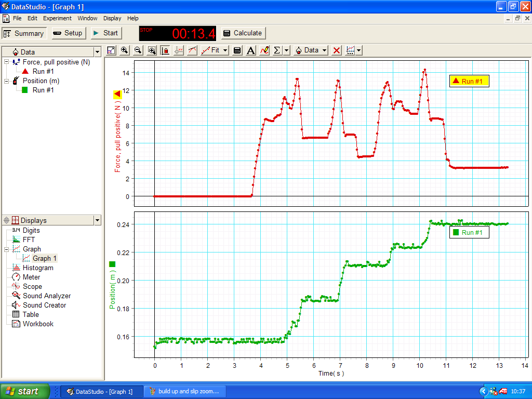Select Force, pull positive (N) in Data list

tap(56, 62)
